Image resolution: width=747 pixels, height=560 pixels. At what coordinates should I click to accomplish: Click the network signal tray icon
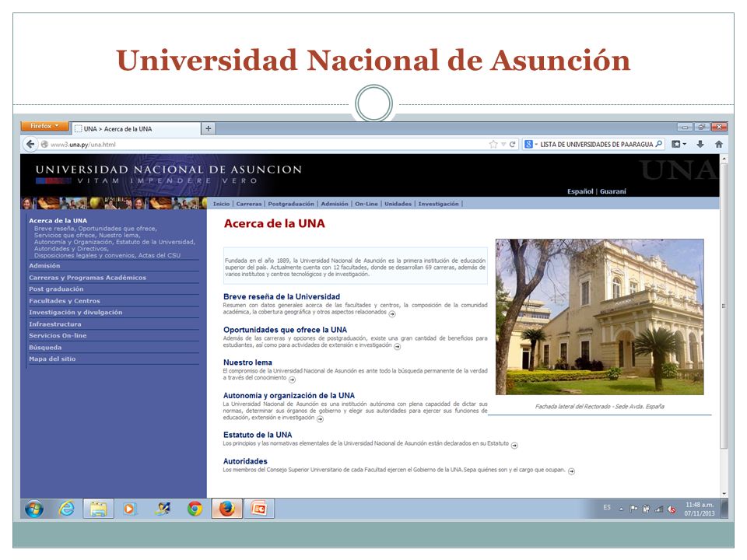pos(659,509)
